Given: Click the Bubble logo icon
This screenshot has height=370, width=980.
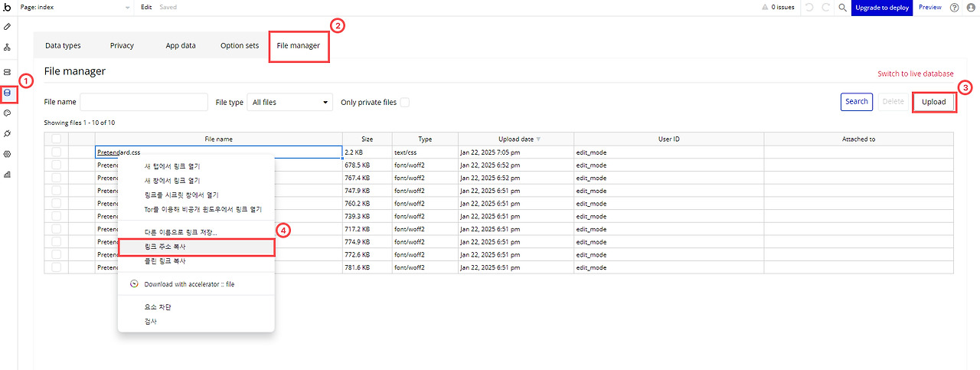Looking at the screenshot, I should point(8,7).
